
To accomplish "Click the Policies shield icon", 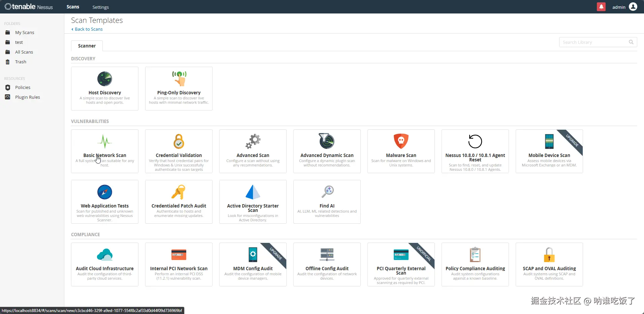I will (x=8, y=88).
